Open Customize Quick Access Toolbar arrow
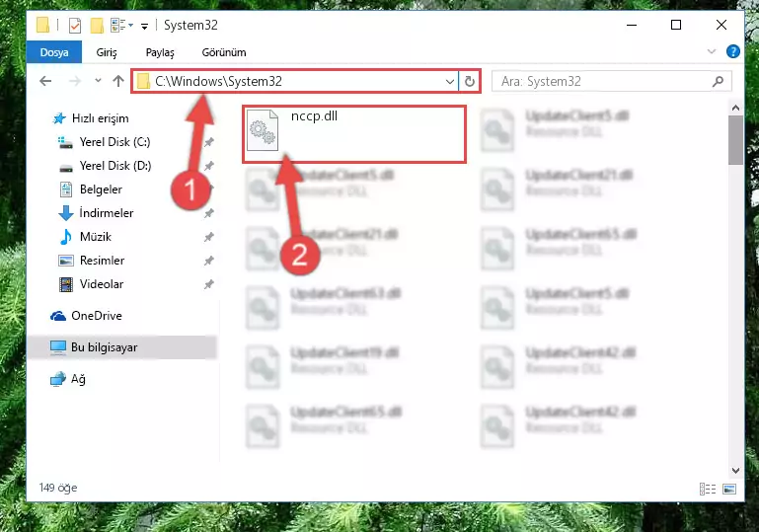Viewport: 759px width, 532px height. (x=144, y=26)
